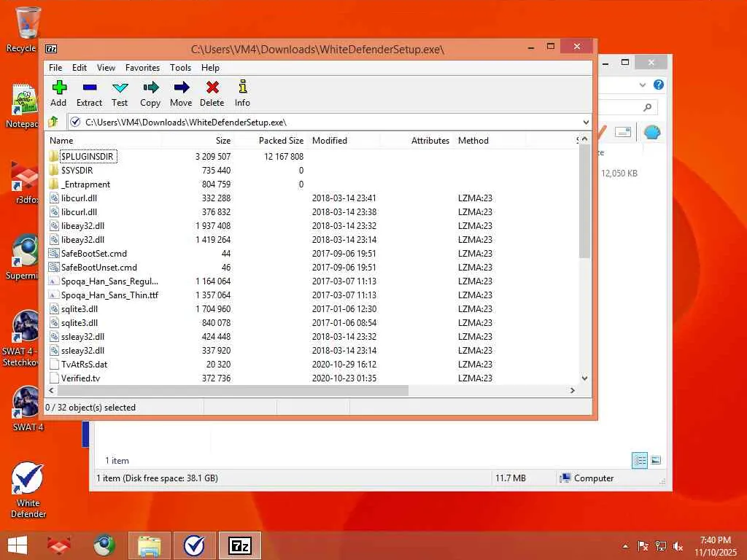Expand Explorer ribbon chevron
The image size is (747, 560).
point(642,85)
